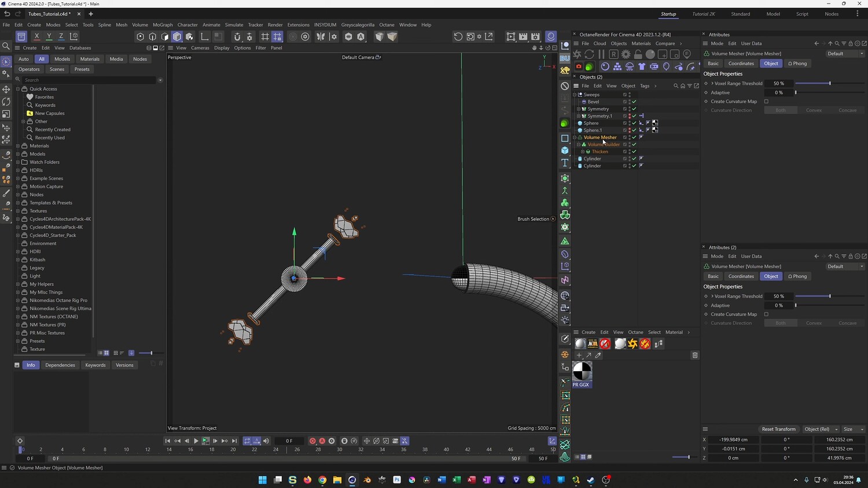This screenshot has height=488, width=868.
Task: Click lock icon in top Attributes panel
Action: pyautogui.click(x=850, y=43)
